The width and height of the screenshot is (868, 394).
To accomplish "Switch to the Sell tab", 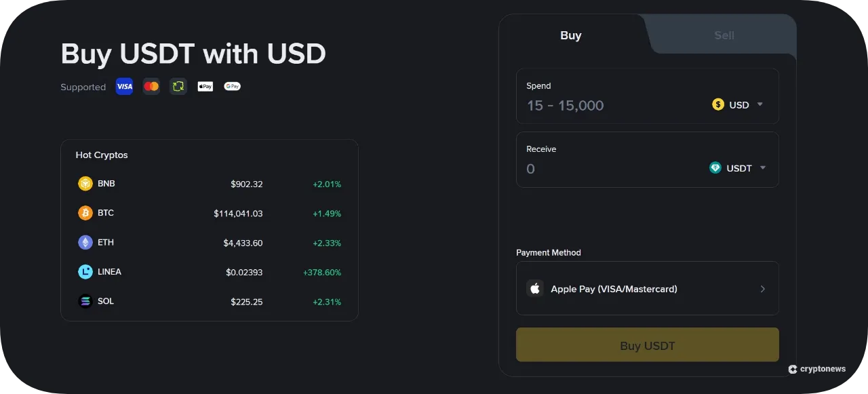I will click(724, 35).
